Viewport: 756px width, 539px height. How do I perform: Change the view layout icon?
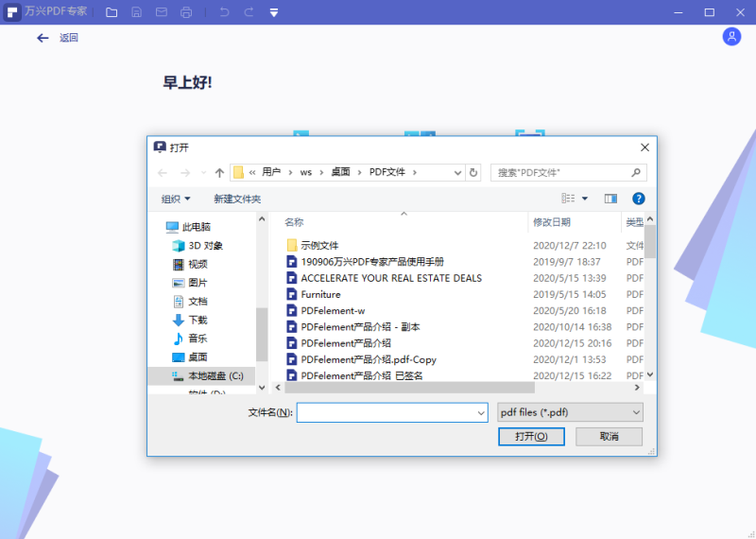(568, 199)
